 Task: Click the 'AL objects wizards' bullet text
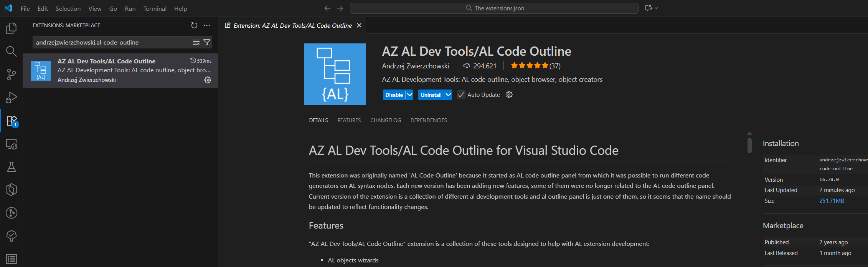pos(353,260)
